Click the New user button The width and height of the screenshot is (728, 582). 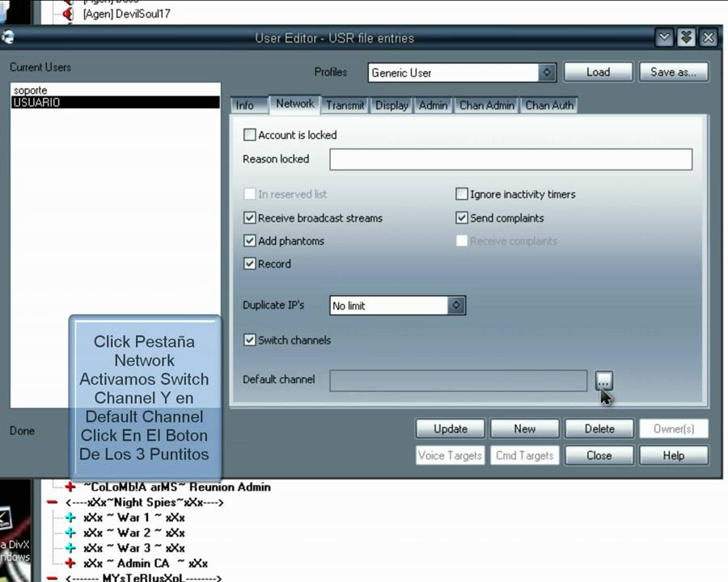525,429
